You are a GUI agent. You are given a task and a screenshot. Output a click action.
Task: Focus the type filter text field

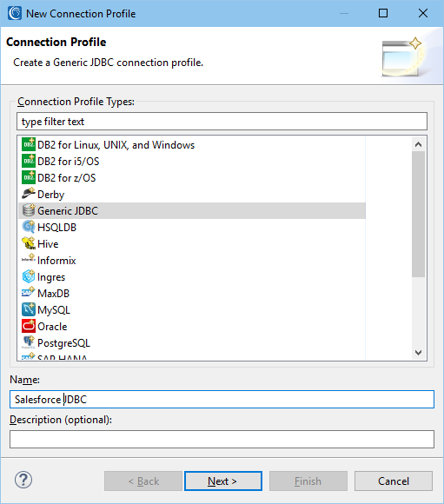pyautogui.click(x=222, y=122)
